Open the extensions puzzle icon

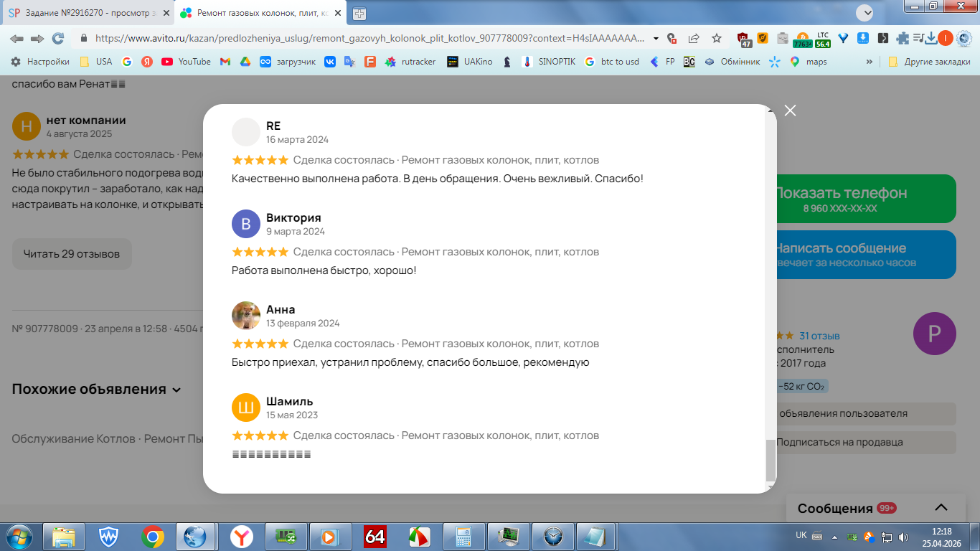(903, 38)
